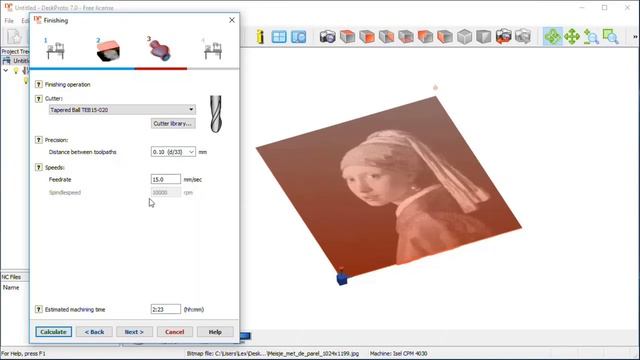The image size is (640, 360).
Task: Select the second cube view icon after the camera
Action: [367, 37]
